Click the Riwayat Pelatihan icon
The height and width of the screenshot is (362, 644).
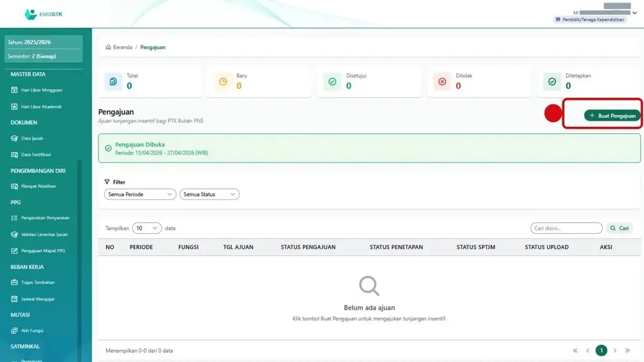[14, 186]
